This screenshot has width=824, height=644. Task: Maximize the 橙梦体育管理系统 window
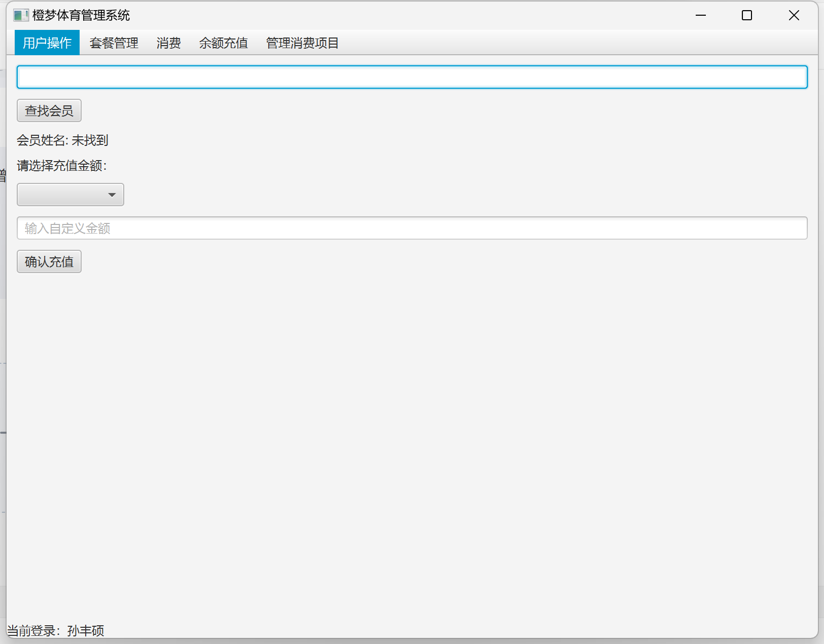coord(747,15)
